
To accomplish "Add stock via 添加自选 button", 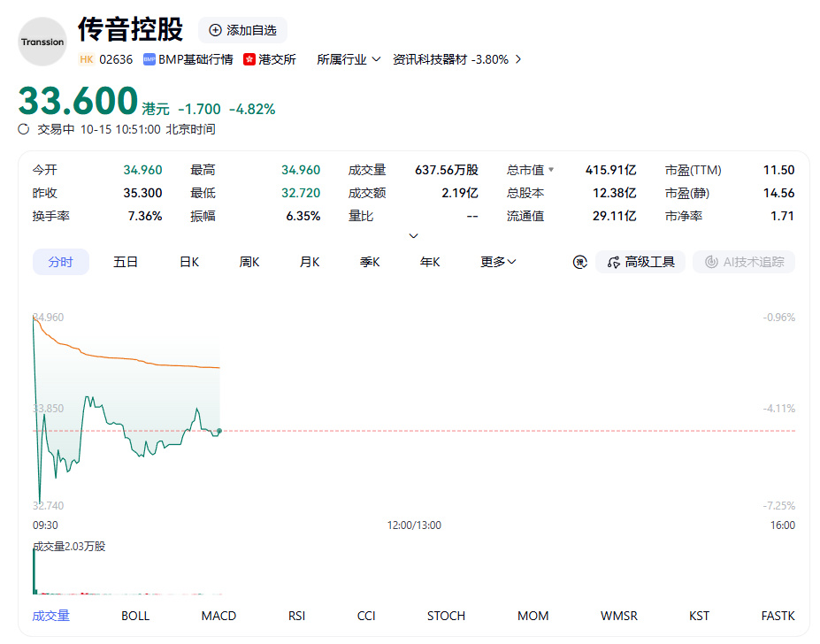I will click(x=242, y=30).
